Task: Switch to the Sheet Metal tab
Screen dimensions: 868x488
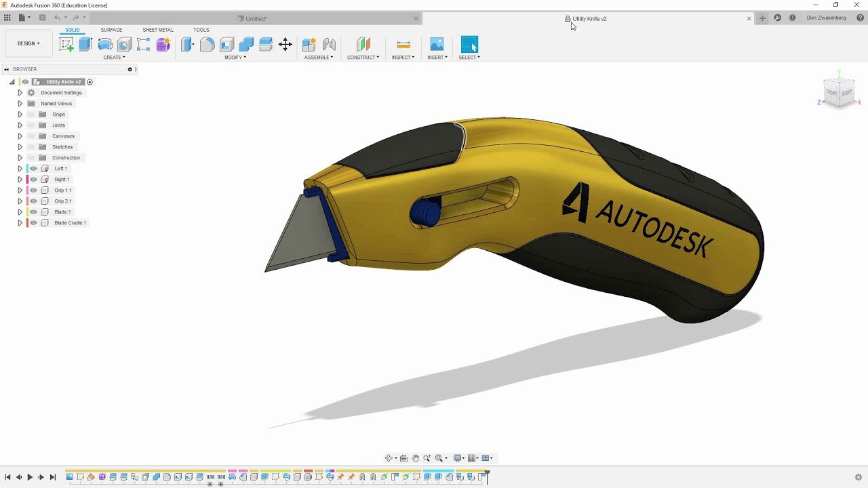Action: tap(158, 30)
